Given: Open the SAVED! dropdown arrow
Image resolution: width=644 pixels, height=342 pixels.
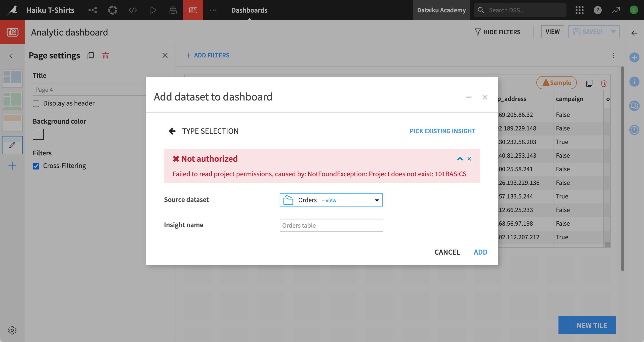Looking at the screenshot, I should coord(613,32).
